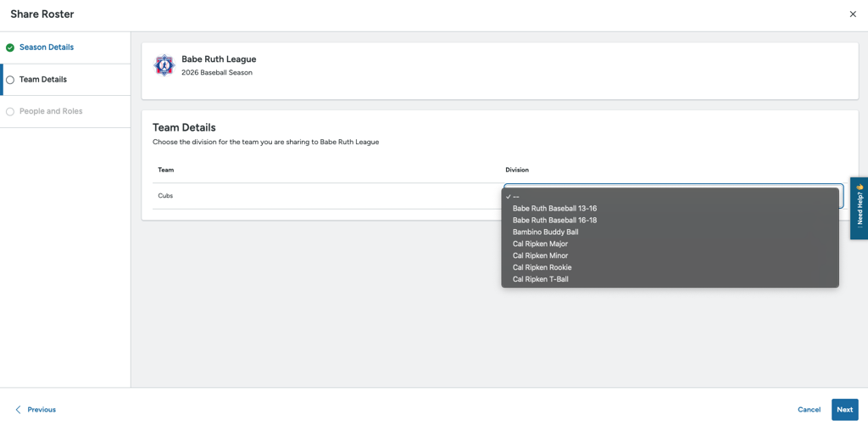Pick Cal Ripken Major division

tap(670, 243)
